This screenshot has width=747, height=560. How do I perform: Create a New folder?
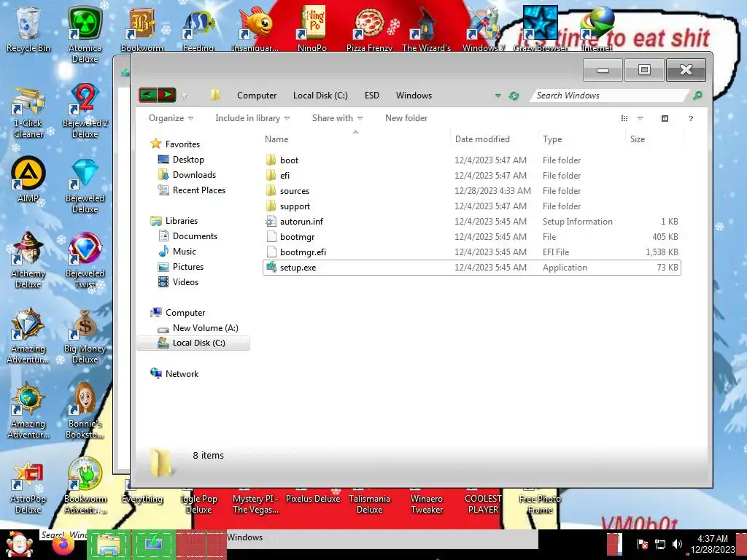pyautogui.click(x=406, y=118)
